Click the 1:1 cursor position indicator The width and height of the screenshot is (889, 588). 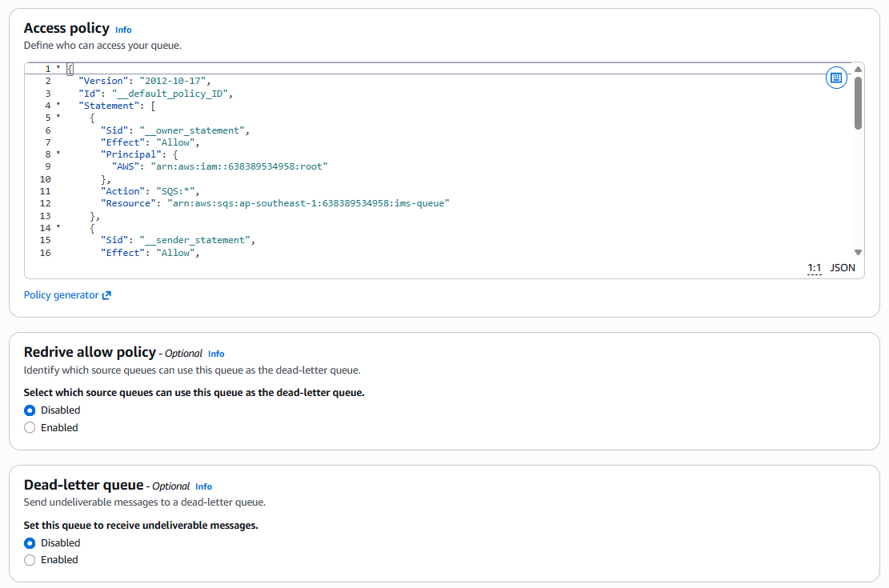[815, 268]
